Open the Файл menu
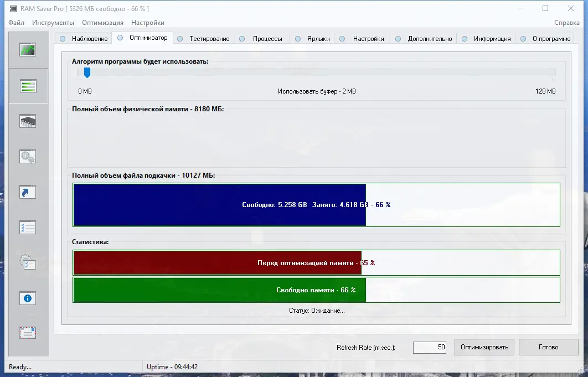 [x=16, y=23]
